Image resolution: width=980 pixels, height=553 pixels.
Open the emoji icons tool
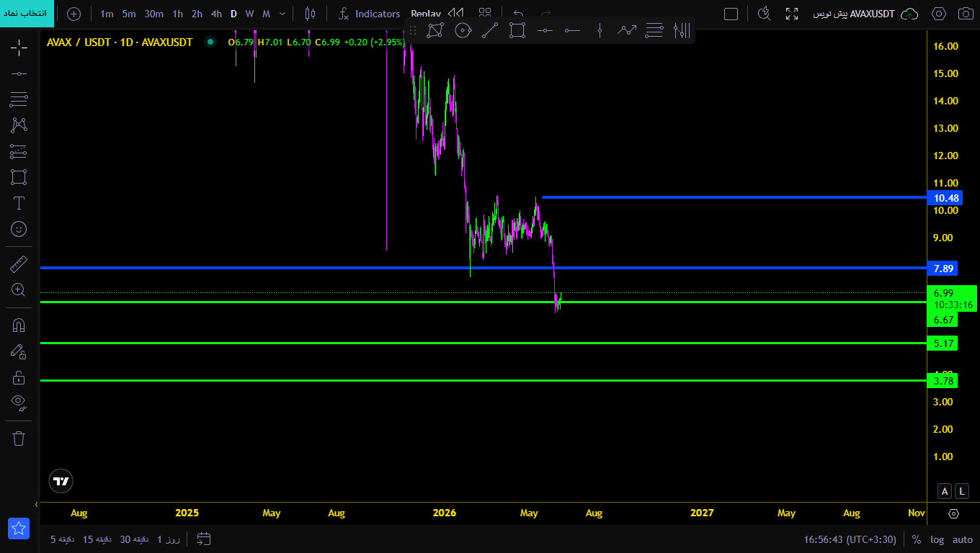19,229
